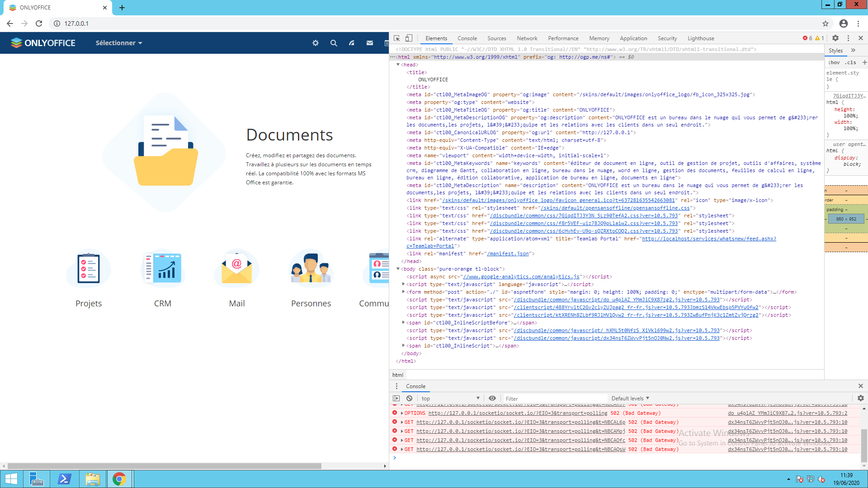Enable the :hov pseudo-class toggle in Styles
The width and height of the screenshot is (868, 488).
(835, 62)
